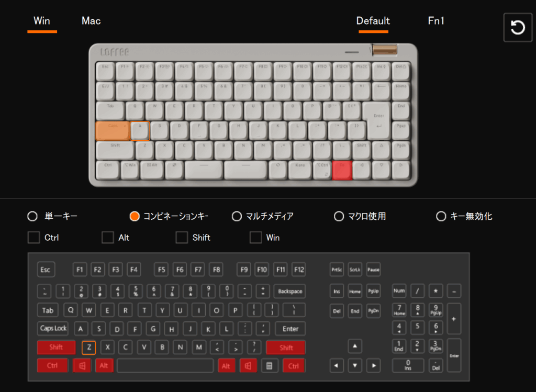
Task: Click the context menu key icon
Action: [x=270, y=366]
